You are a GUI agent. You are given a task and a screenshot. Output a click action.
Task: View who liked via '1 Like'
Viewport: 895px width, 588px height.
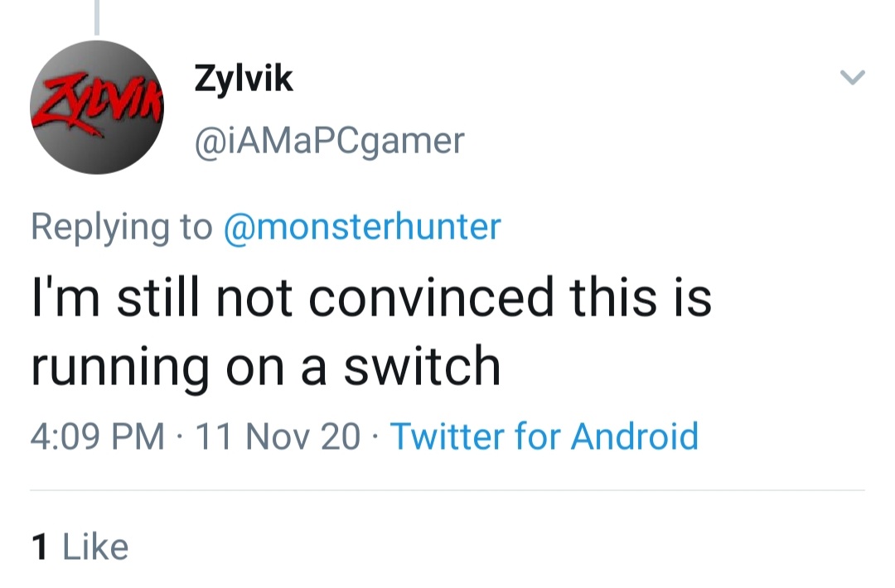click(80, 547)
